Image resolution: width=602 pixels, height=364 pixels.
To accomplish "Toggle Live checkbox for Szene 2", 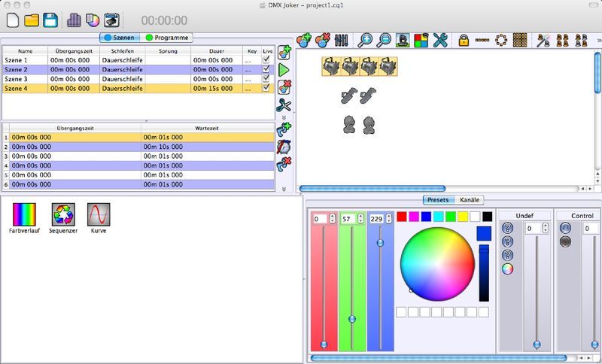I will 266,69.
